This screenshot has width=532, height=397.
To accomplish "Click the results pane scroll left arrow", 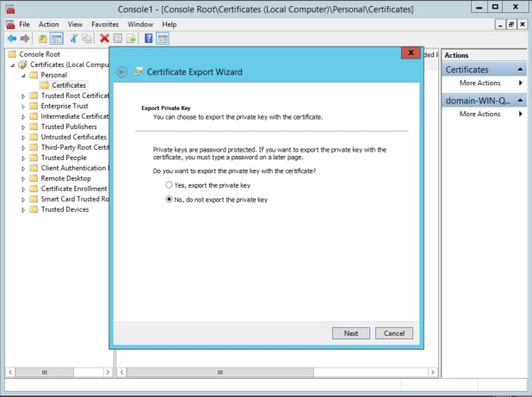I will (x=121, y=372).
